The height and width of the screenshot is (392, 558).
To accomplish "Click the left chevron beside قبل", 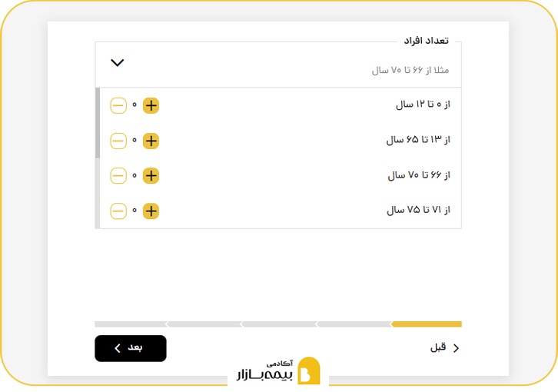I will click(x=457, y=348).
